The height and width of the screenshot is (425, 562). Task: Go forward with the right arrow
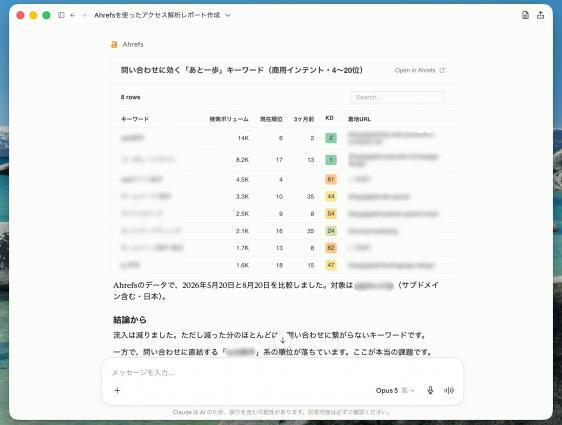[84, 15]
